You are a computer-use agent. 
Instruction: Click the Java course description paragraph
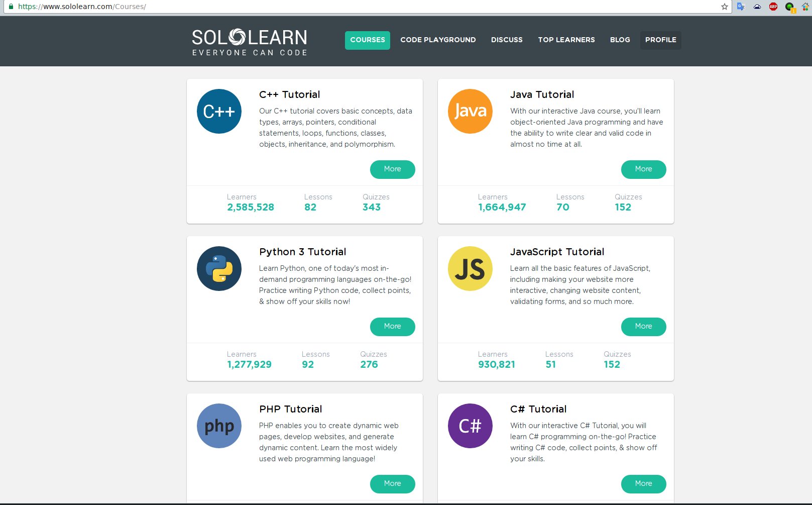pos(587,128)
